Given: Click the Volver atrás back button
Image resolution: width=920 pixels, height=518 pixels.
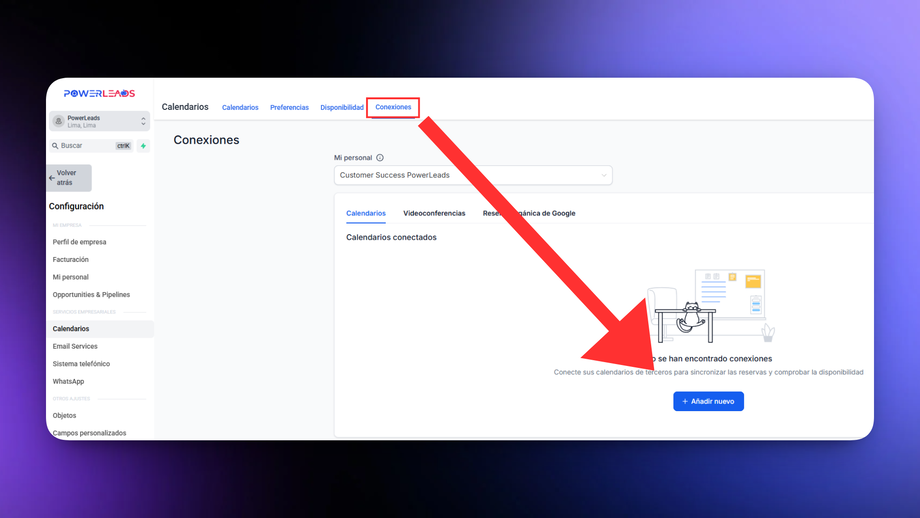Looking at the screenshot, I should click(69, 178).
